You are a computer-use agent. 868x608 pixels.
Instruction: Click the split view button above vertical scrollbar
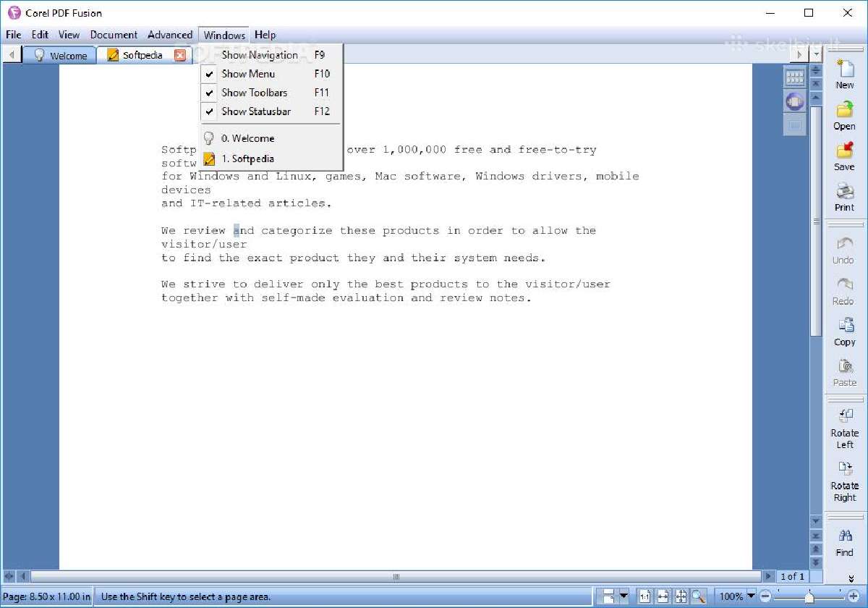click(x=816, y=71)
